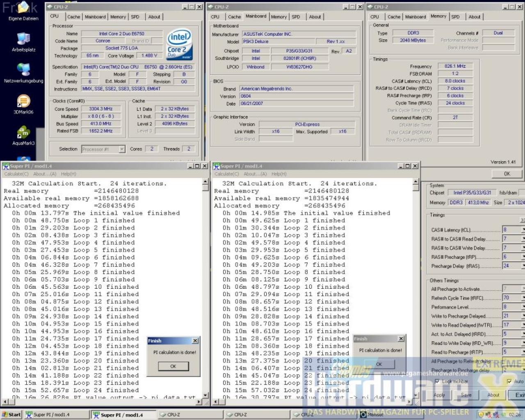Open the About tab in the left CPU-Z window
525x420 pixels.
coord(154,17)
